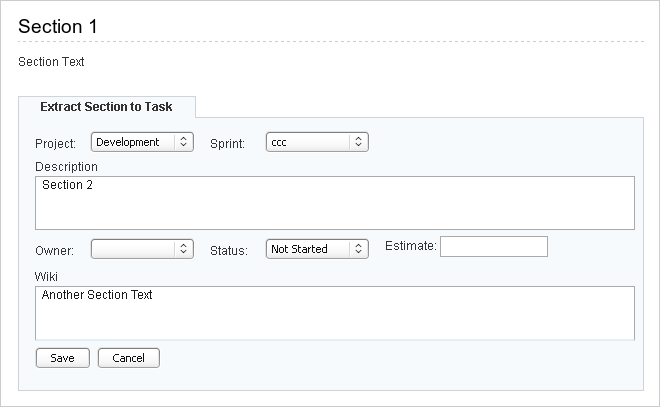
Task: Open the Status dropdown showing Not Started
Action: (317, 249)
